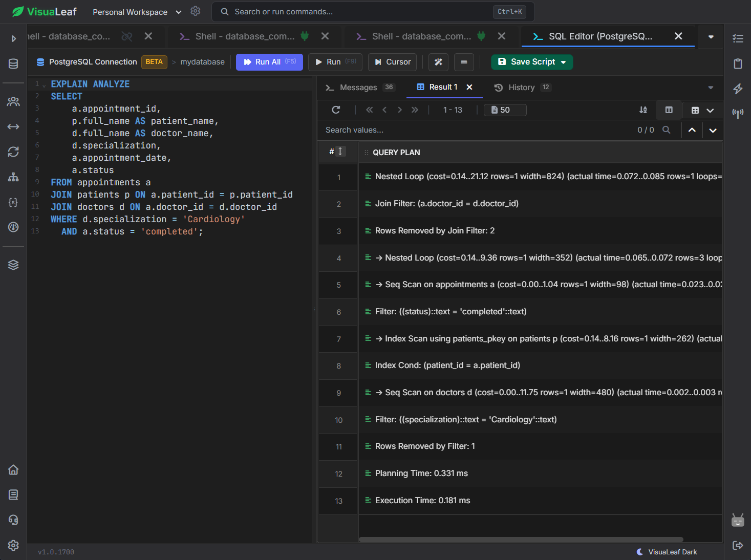The height and width of the screenshot is (560, 751).
Task: Click the data transfer arrows sidebar icon
Action: coord(13,126)
